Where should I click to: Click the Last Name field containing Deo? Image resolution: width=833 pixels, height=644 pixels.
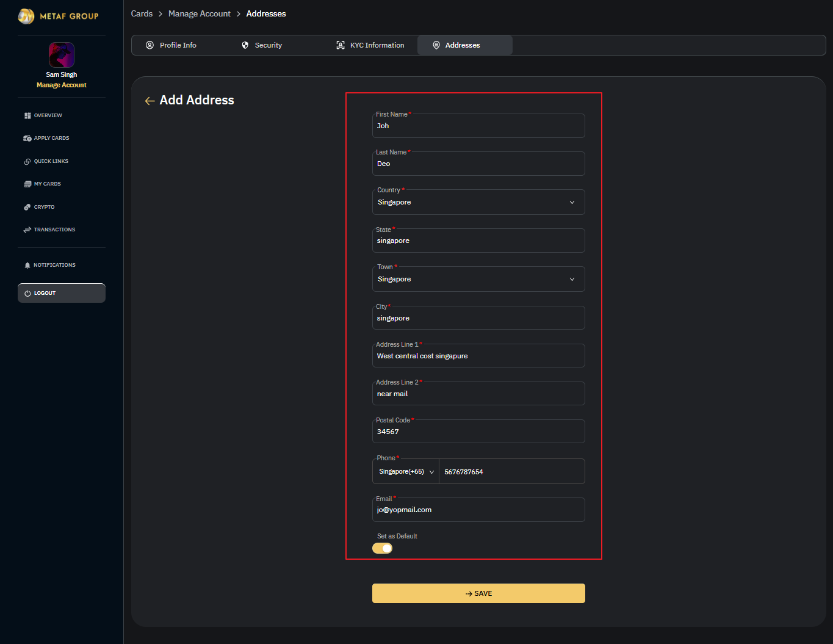tap(478, 164)
